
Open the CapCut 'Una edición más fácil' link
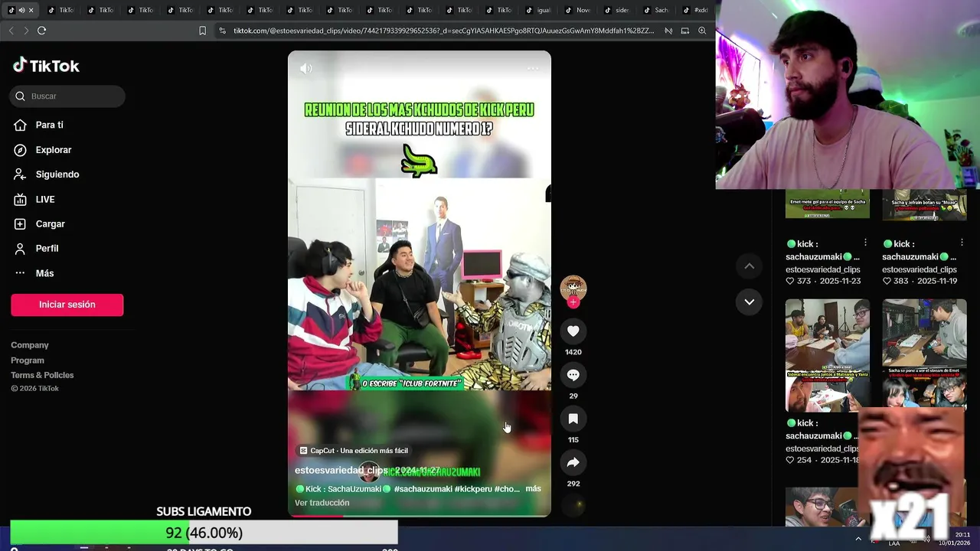354,451
